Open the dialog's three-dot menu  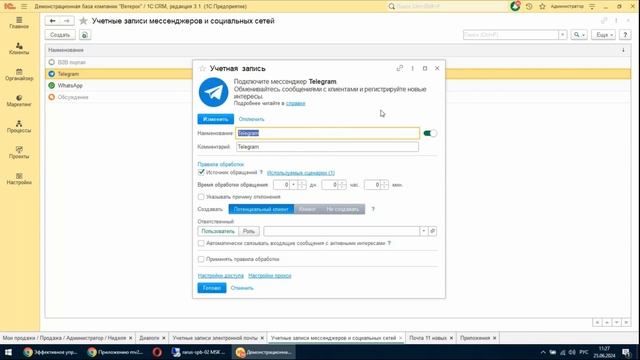tap(412, 68)
